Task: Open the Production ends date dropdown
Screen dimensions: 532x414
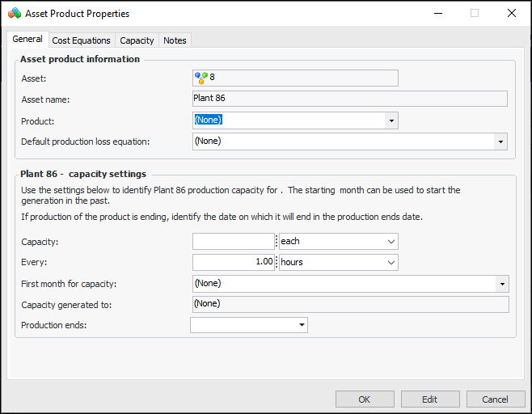Action: pyautogui.click(x=302, y=325)
